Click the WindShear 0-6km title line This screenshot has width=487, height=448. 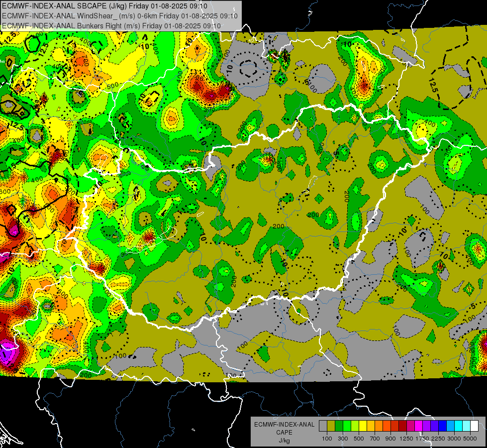[x=120, y=16]
